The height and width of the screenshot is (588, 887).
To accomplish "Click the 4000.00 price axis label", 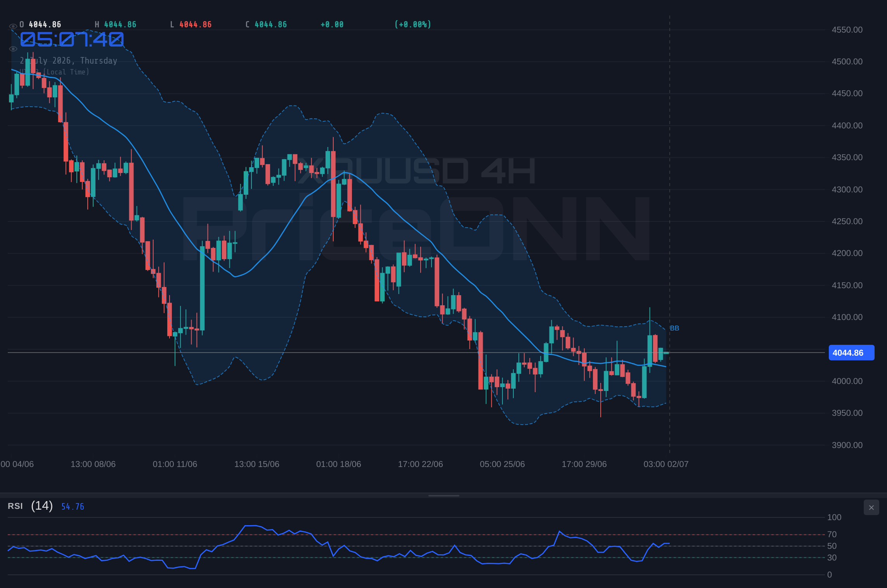I will (847, 381).
